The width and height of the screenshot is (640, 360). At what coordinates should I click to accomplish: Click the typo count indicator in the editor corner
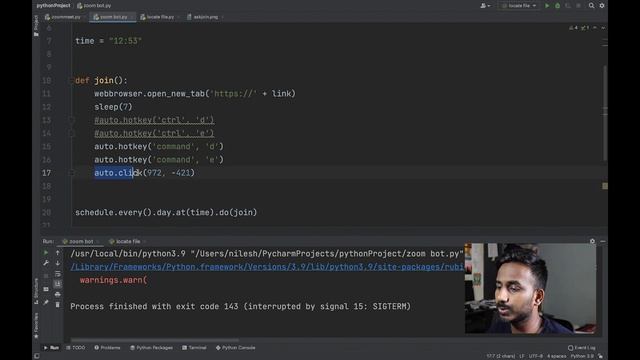(584, 28)
